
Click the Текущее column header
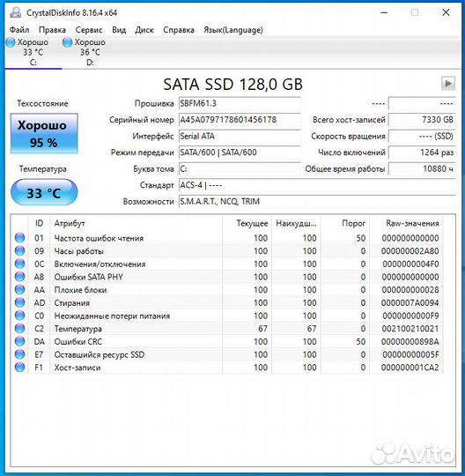click(x=247, y=223)
